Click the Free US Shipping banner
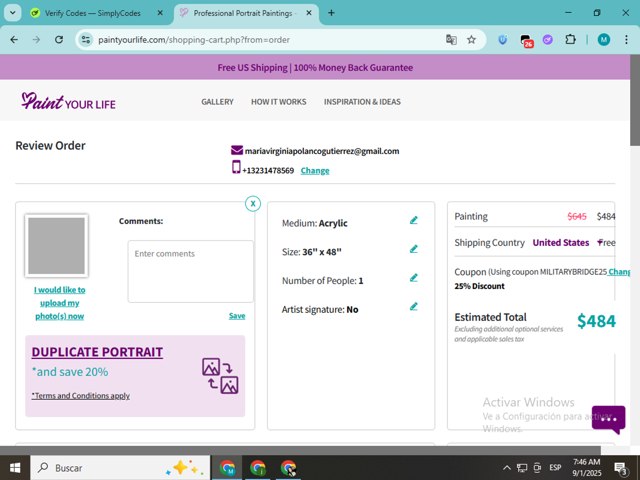The width and height of the screenshot is (640, 480). click(315, 67)
